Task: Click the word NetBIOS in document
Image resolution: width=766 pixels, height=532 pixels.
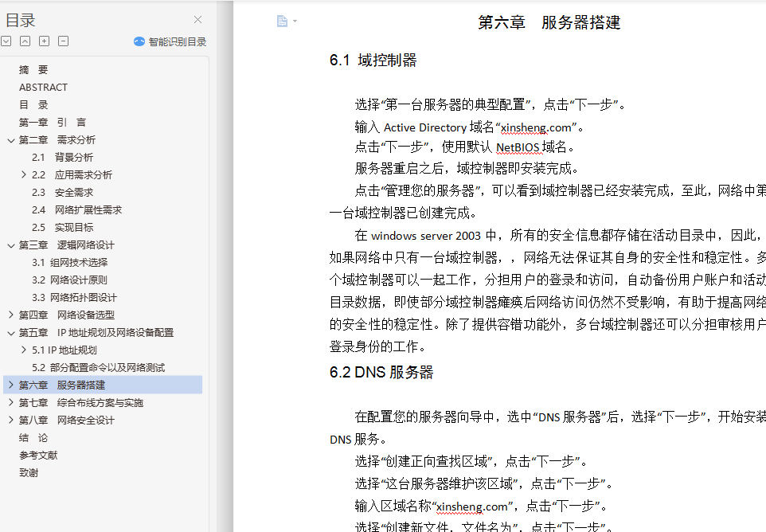Action: click(x=518, y=147)
